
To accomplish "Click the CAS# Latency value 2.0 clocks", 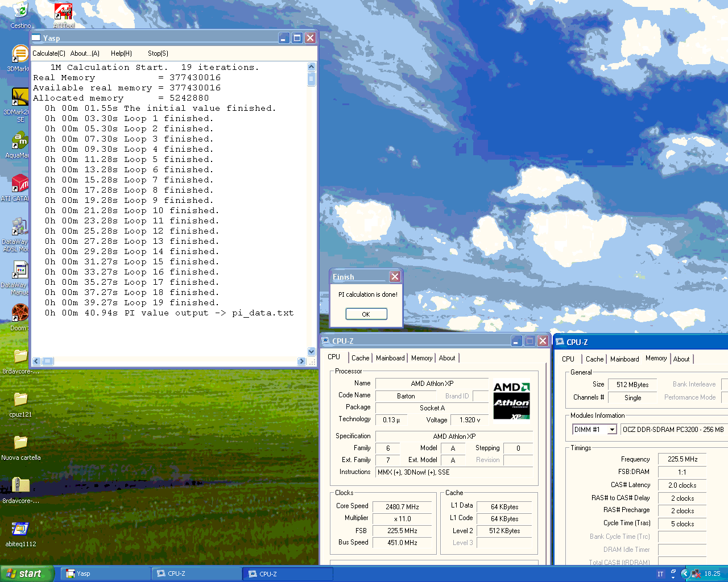I will click(682, 485).
